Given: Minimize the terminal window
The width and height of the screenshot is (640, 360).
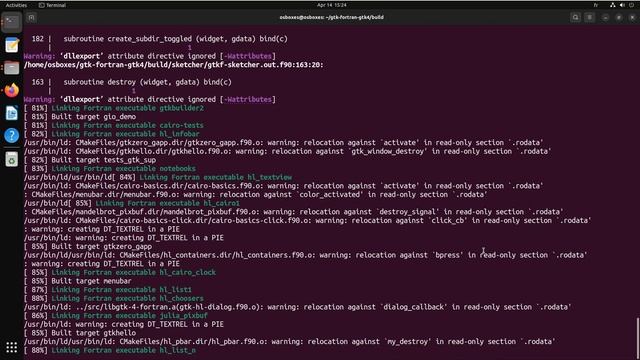Looking at the screenshot, I should coord(605,17).
